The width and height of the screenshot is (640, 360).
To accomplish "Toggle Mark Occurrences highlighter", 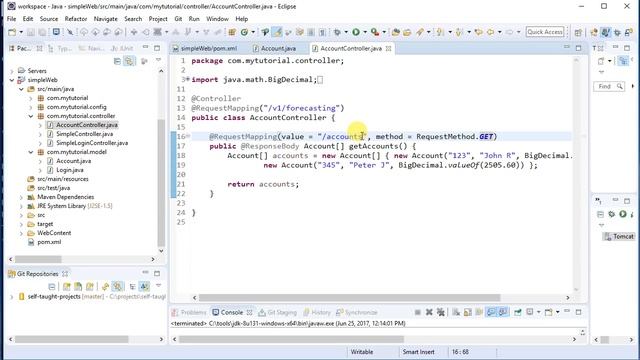I will coord(277,32).
